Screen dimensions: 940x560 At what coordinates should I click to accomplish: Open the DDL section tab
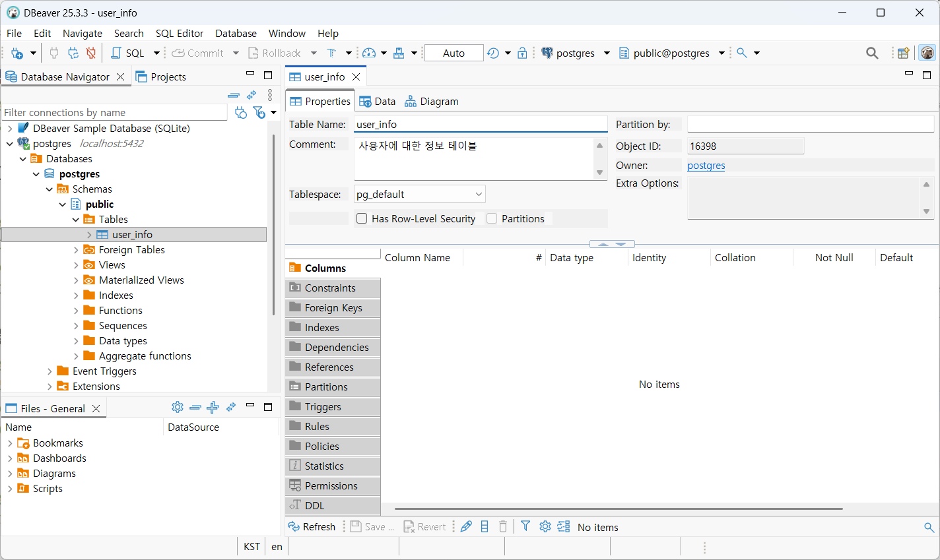333,505
